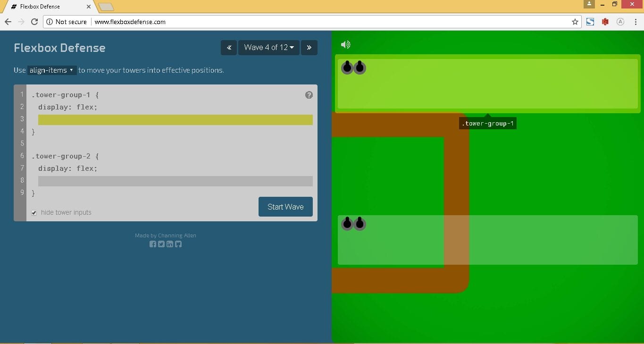Go back to the previous wave
644x344 pixels.
229,48
